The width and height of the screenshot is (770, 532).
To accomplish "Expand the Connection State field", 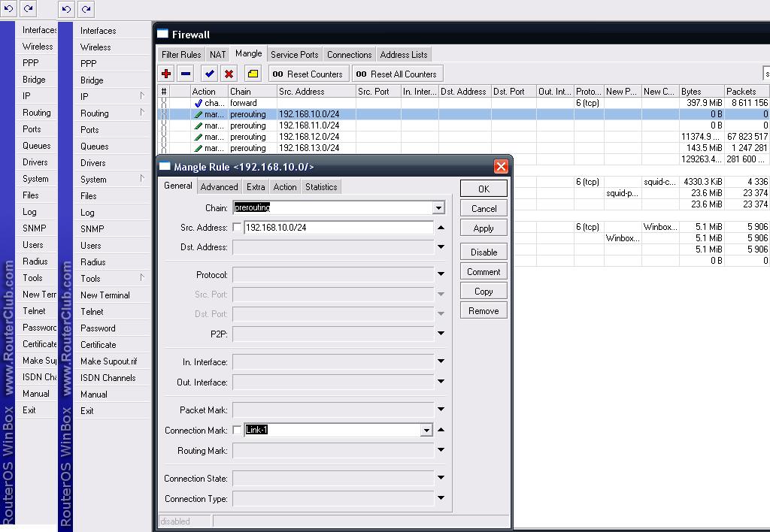I will 441,477.
